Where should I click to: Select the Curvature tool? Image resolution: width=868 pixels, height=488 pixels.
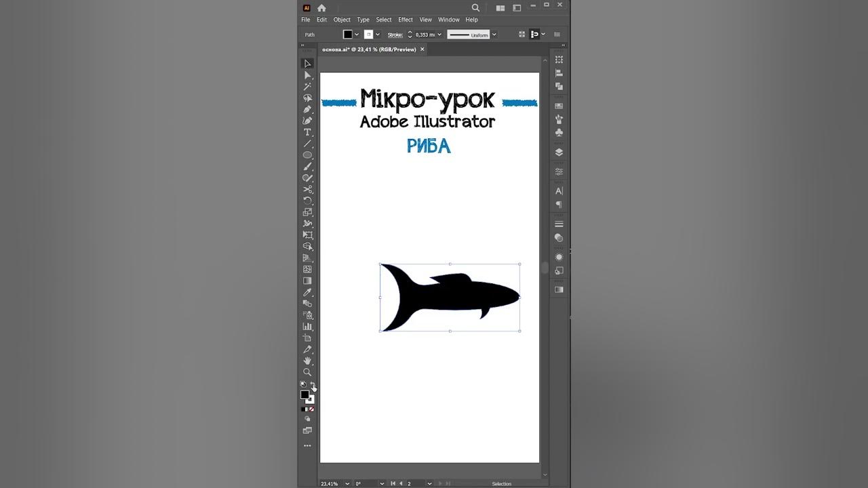pos(307,121)
